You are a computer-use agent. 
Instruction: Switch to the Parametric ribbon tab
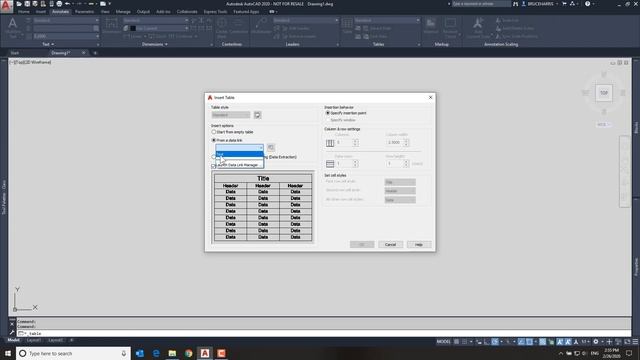click(x=84, y=12)
